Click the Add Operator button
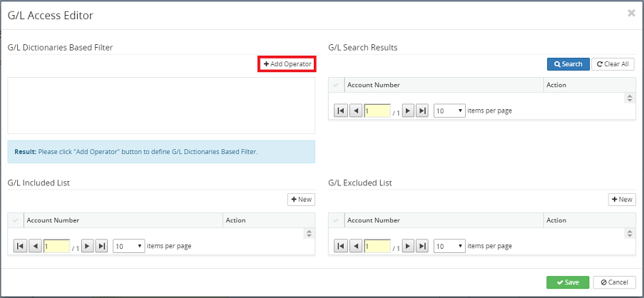The height and width of the screenshot is (298, 644). pos(287,64)
